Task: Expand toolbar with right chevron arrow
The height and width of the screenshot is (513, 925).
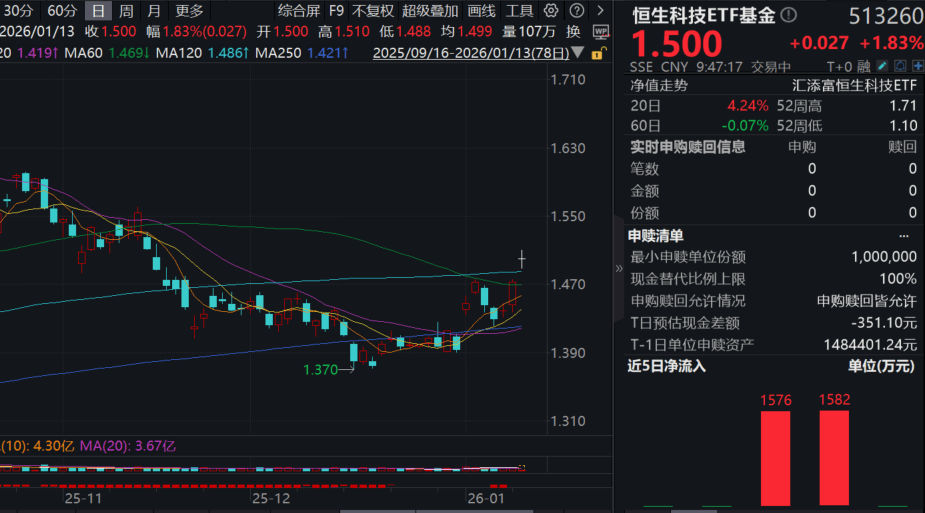Action: click(601, 11)
